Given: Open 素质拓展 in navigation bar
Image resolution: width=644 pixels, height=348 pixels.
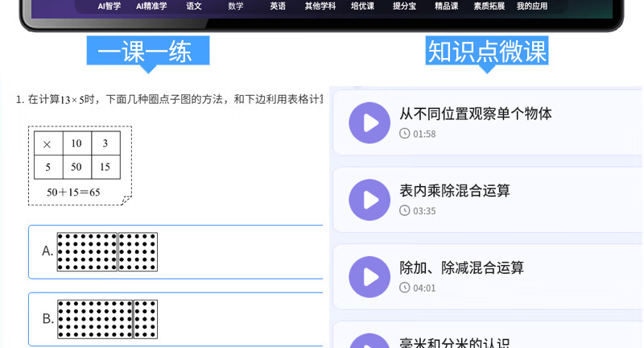Looking at the screenshot, I should point(489,6).
